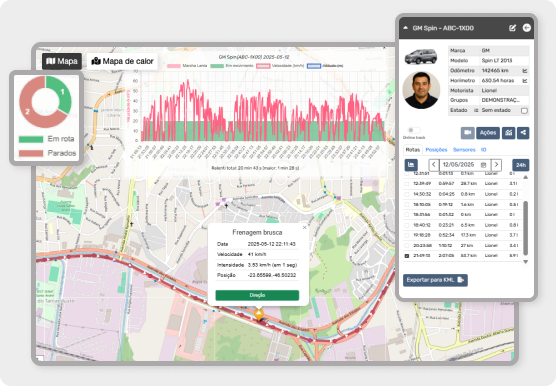556x386 pixels.
Task: Check the 18:10:05 route checkbox
Action: tap(407, 205)
